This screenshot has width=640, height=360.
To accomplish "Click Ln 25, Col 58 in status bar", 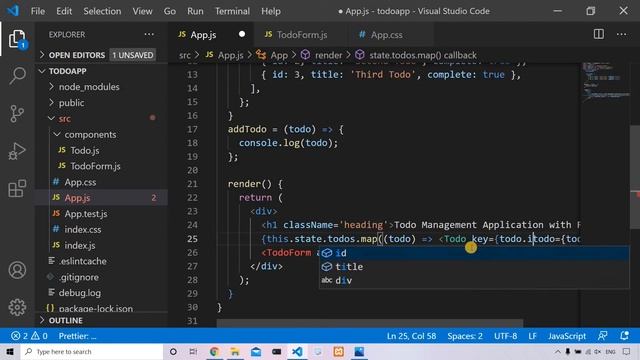I will click(x=411, y=336).
